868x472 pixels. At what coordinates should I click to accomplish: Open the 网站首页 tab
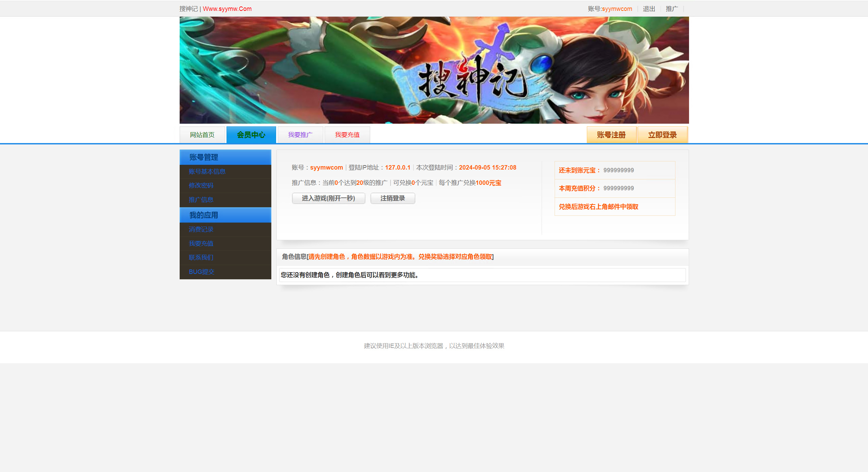click(x=202, y=135)
